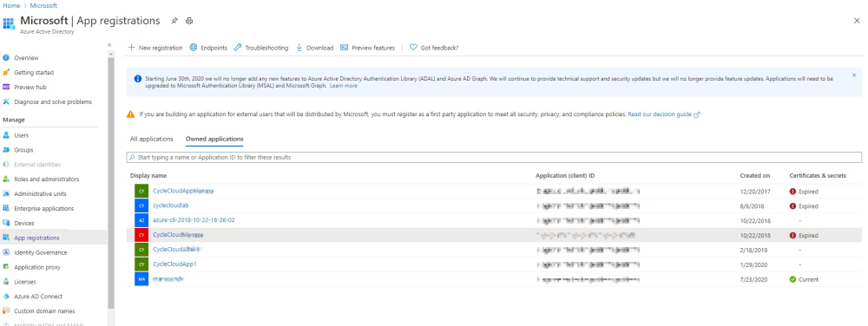This screenshot has height=326, width=868.
Task: Pin the App registrations blade
Action: pos(174,21)
